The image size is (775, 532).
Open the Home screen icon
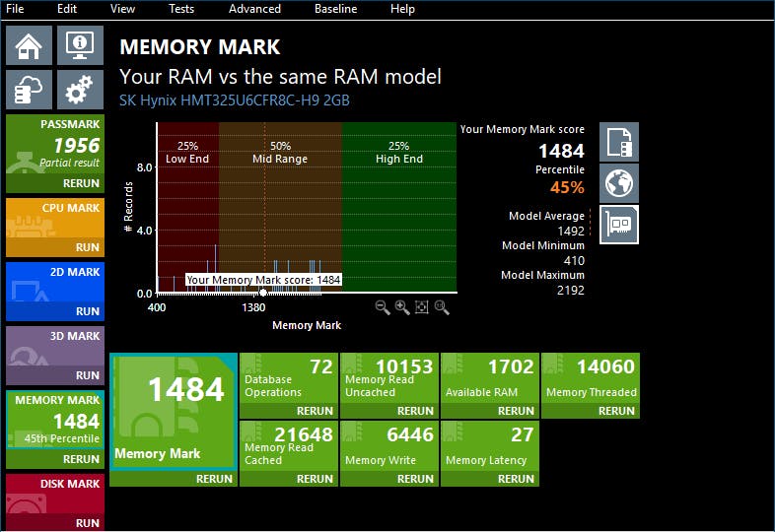pos(29,45)
